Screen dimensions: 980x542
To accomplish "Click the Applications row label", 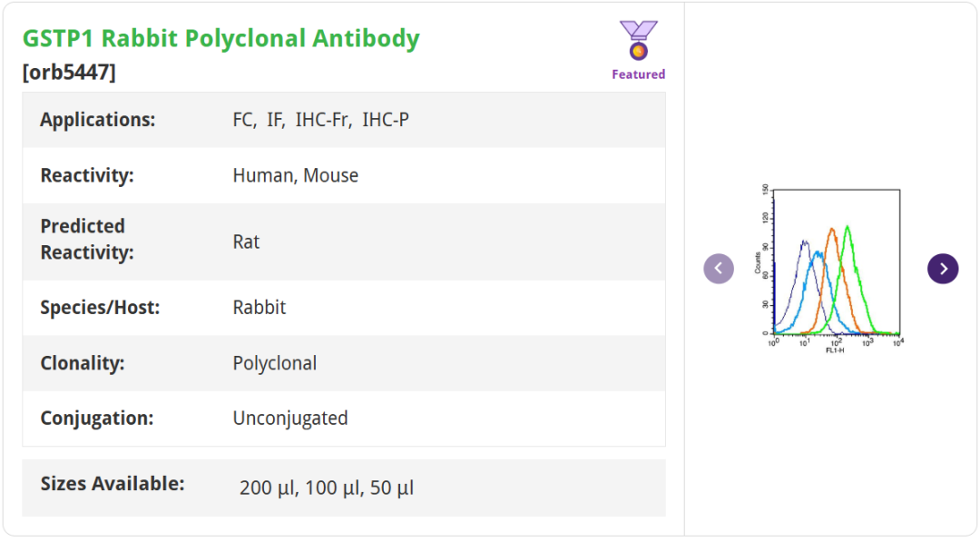I will click(98, 120).
